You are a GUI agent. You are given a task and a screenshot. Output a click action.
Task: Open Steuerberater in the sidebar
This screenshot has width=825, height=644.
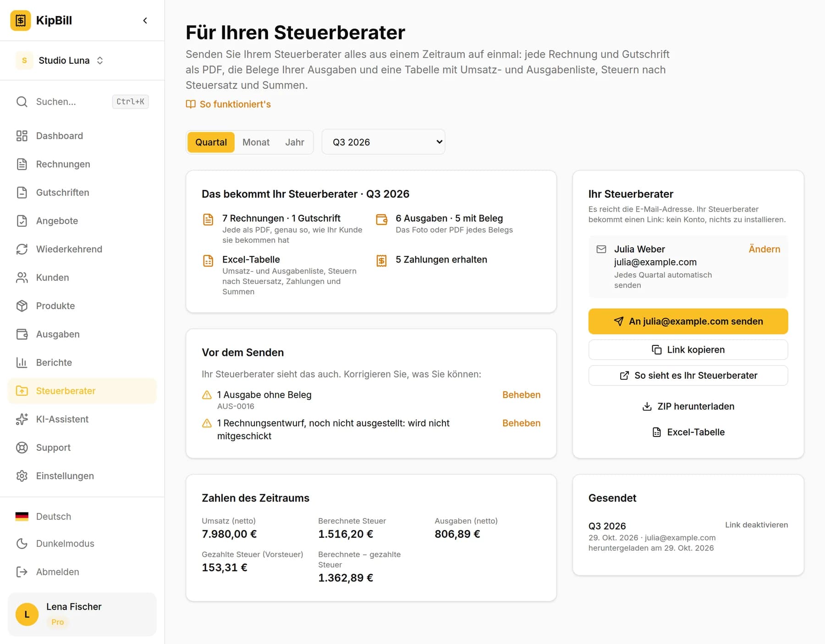click(x=82, y=391)
